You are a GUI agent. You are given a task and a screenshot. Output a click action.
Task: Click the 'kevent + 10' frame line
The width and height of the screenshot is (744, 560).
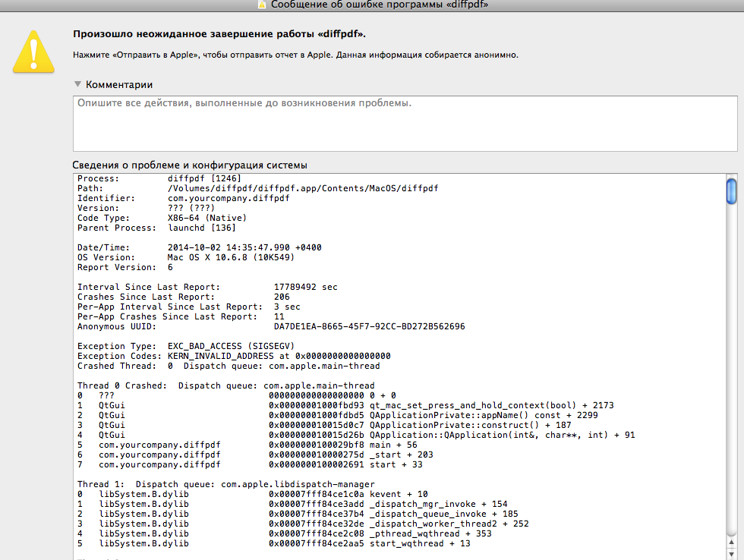pyautogui.click(x=252, y=494)
